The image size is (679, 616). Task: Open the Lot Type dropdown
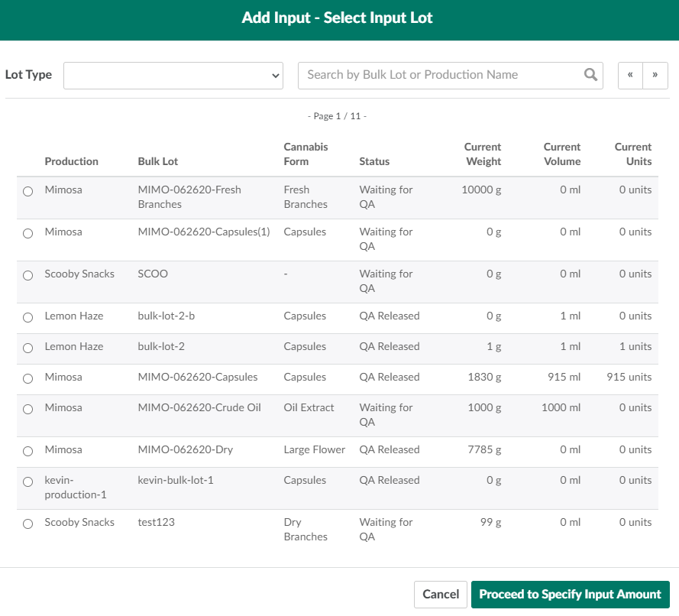tap(173, 76)
